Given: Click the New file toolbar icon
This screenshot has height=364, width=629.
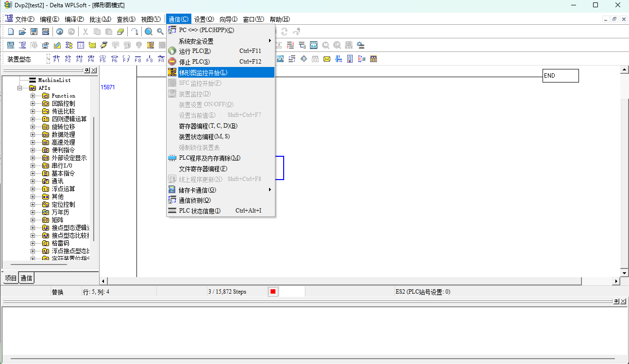Looking at the screenshot, I should 11,32.
